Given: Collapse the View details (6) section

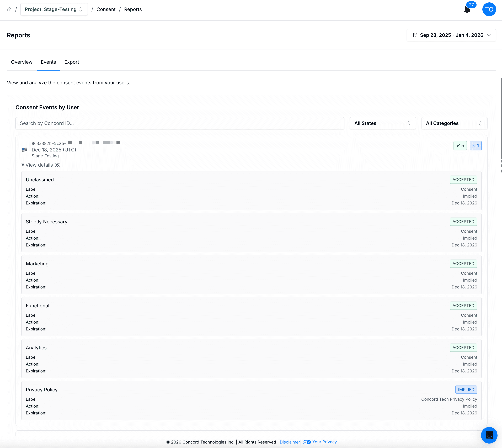Looking at the screenshot, I should 41,165.
